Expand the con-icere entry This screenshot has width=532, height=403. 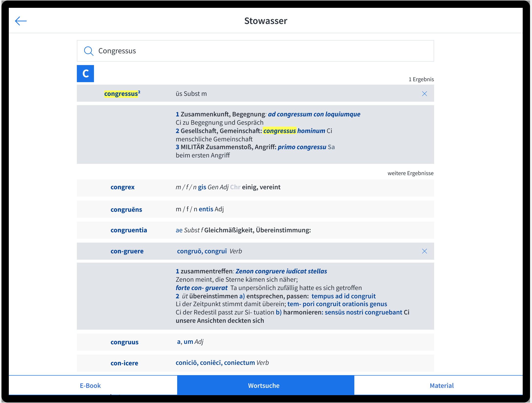[255, 363]
